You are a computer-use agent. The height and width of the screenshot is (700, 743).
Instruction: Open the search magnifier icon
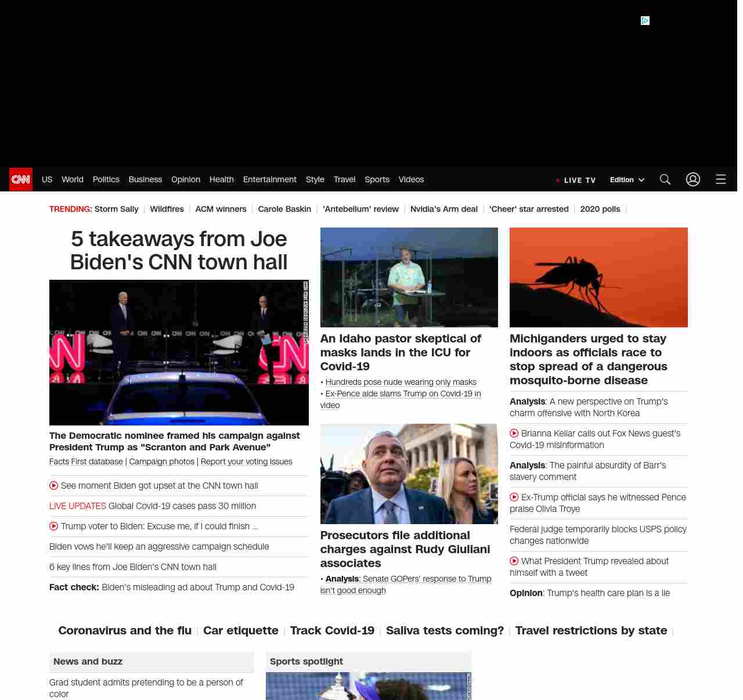pos(665,179)
